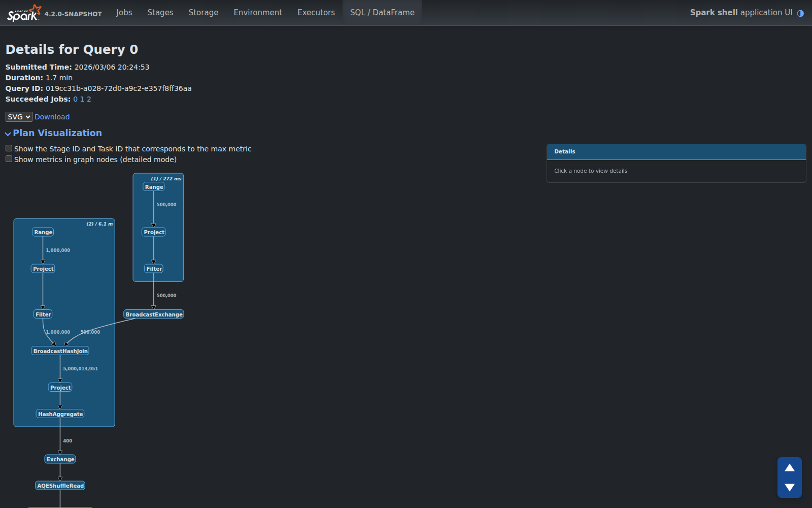Click the HashAggregate node

click(x=60, y=414)
